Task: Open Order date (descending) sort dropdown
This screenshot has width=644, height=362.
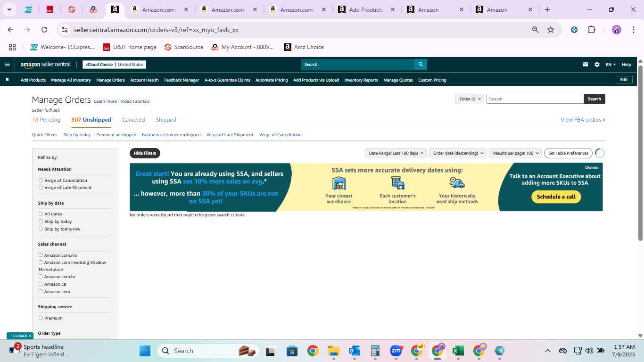Action: tap(458, 153)
